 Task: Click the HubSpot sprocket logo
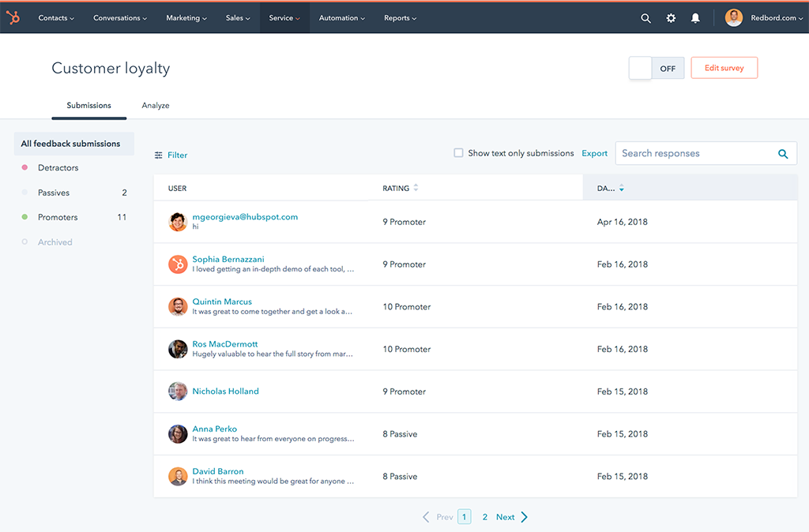pyautogui.click(x=13, y=17)
